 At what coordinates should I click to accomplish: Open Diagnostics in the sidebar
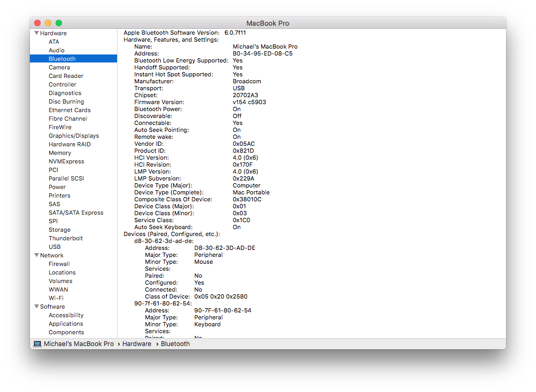click(65, 93)
